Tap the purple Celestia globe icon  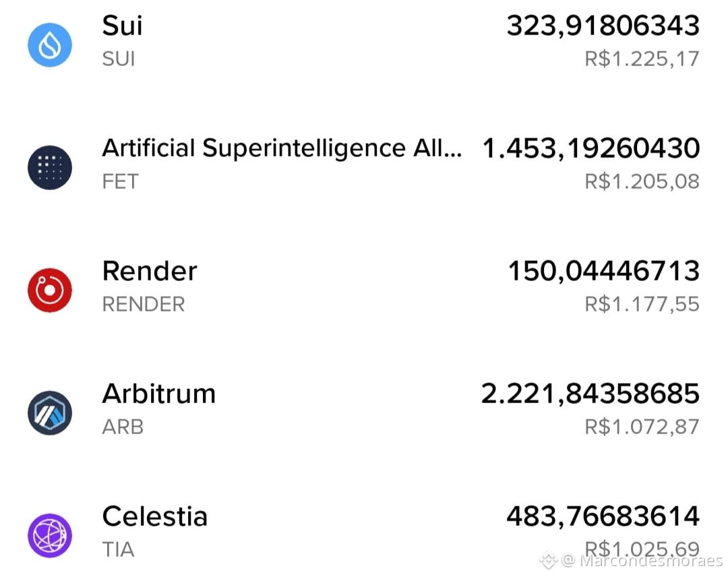(50, 535)
